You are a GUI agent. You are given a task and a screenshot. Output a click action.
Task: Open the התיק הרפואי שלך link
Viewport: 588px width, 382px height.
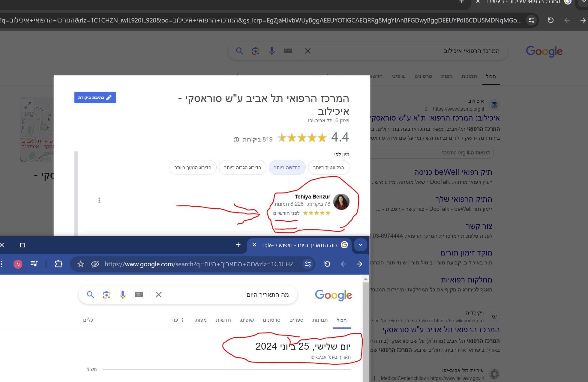[x=464, y=199]
